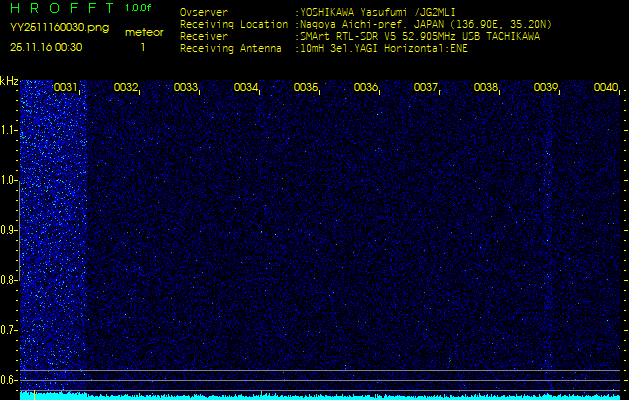Viewport: 629px width, 400px height.
Task: Select the Receiving Antenna YAGI line
Action: tap(324, 47)
